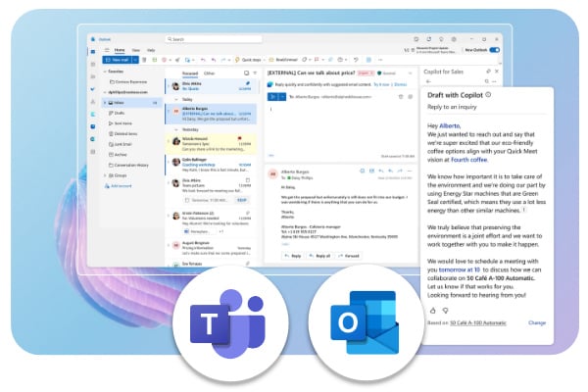Click in the Search box

tap(214, 39)
